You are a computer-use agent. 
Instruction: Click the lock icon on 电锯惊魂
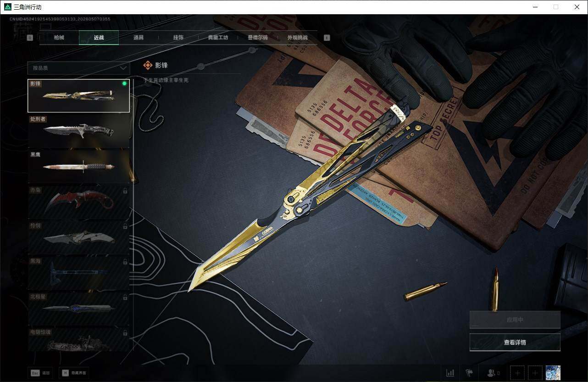(125, 332)
